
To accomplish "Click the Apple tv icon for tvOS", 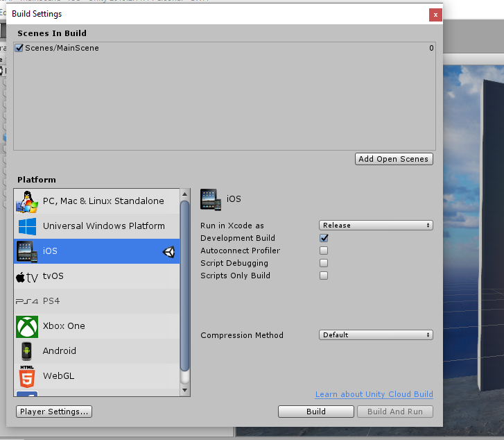I will (27, 277).
